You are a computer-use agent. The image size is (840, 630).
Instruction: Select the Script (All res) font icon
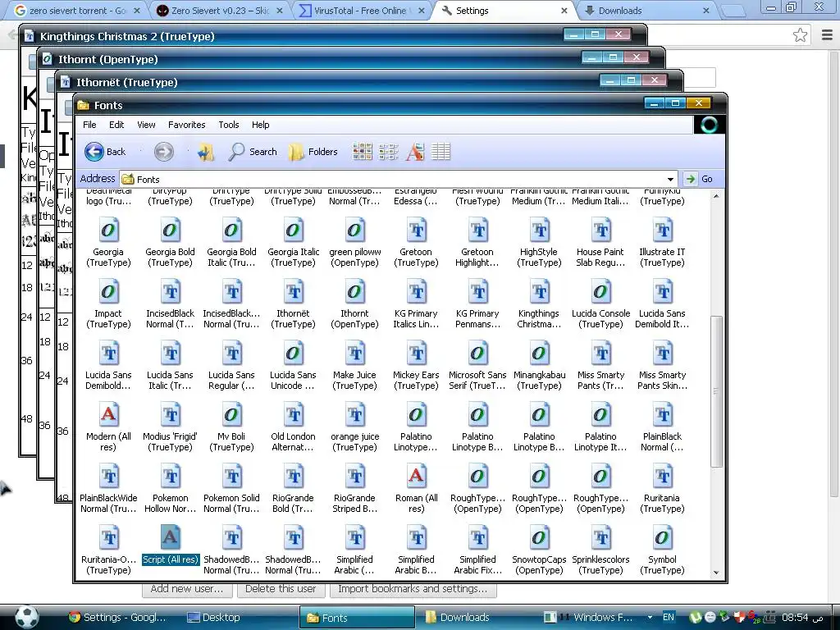[170, 537]
